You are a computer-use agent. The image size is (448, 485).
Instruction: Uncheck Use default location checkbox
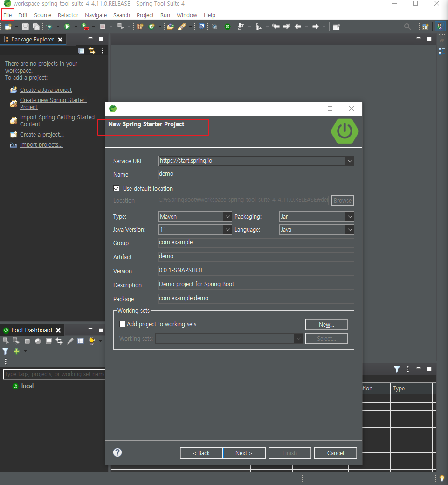[117, 188]
